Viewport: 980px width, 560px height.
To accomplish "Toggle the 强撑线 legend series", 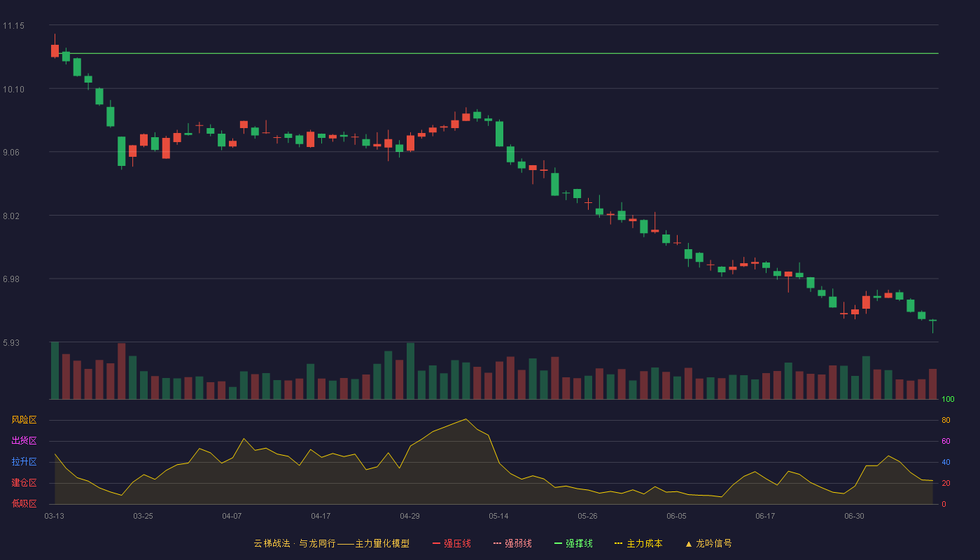I will click(x=573, y=543).
